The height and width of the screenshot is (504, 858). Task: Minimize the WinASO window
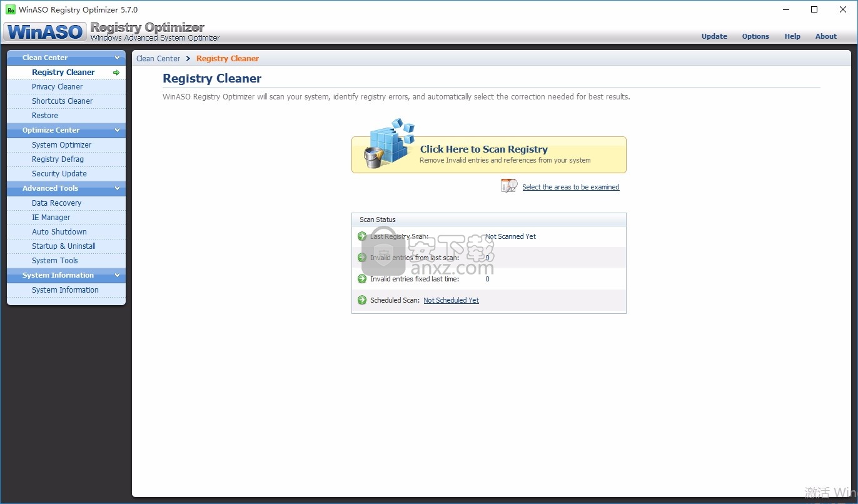785,9
